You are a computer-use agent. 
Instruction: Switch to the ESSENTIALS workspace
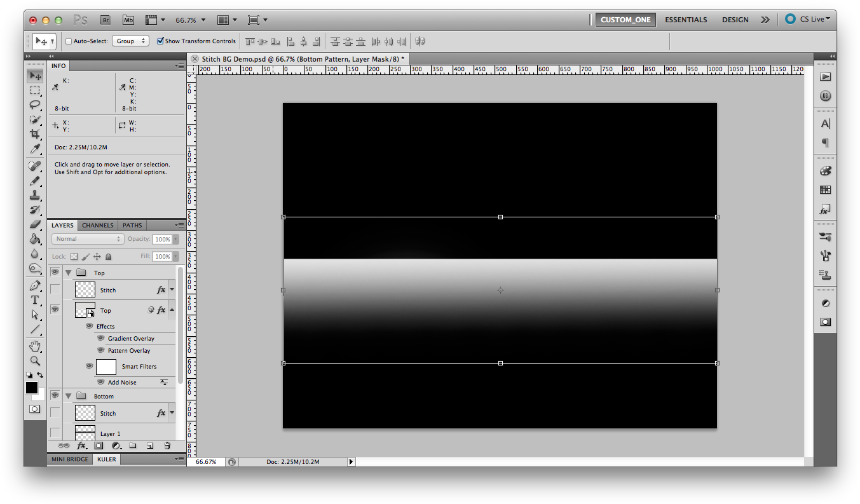point(686,20)
